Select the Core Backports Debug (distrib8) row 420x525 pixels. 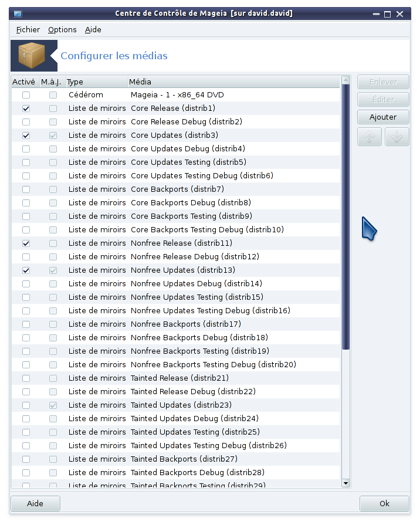[x=175, y=202]
